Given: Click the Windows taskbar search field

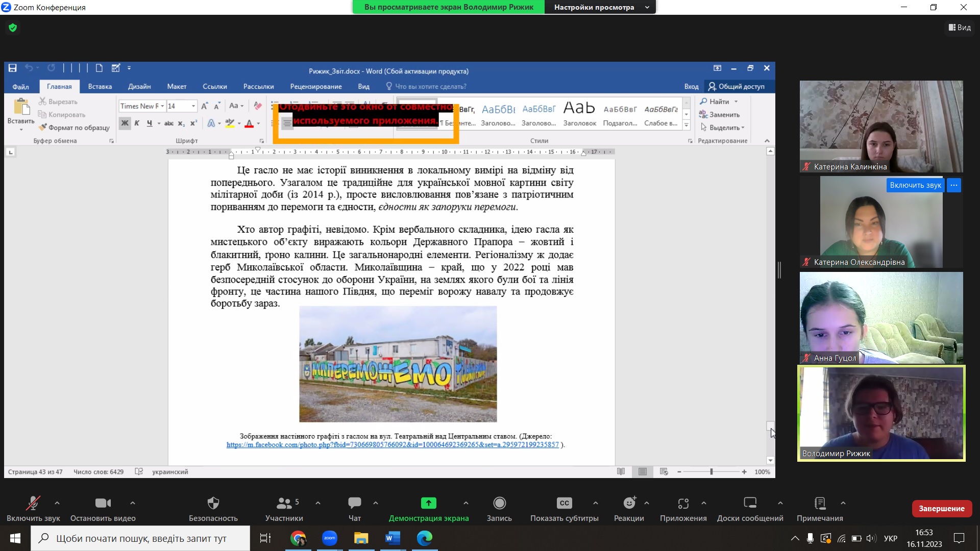Looking at the screenshot, I should click(141, 538).
